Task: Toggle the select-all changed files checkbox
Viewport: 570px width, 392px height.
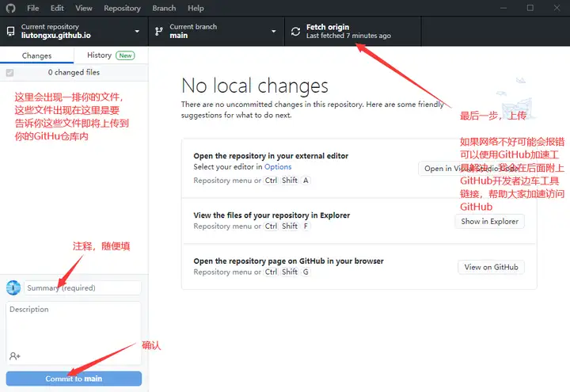Action: (x=9, y=73)
